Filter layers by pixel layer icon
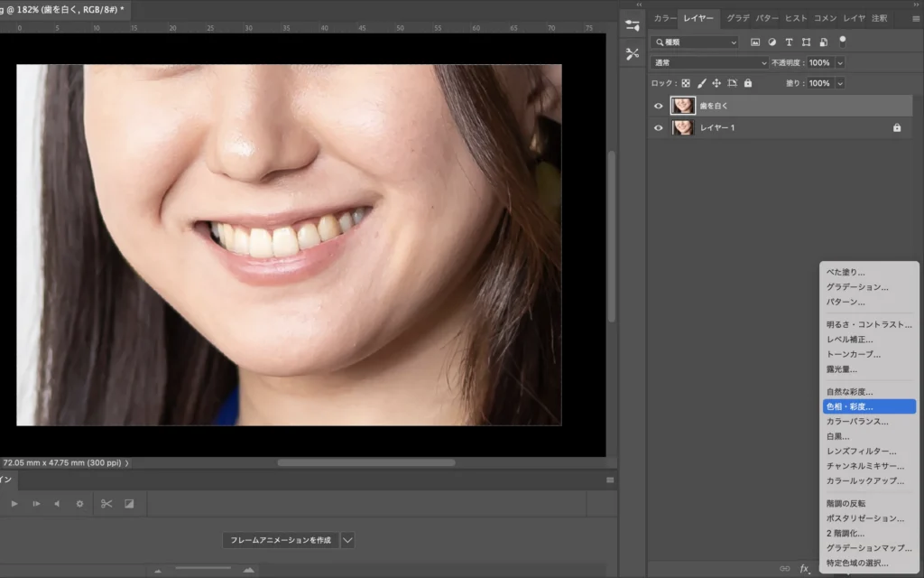Image resolution: width=924 pixels, height=578 pixels. coord(754,42)
